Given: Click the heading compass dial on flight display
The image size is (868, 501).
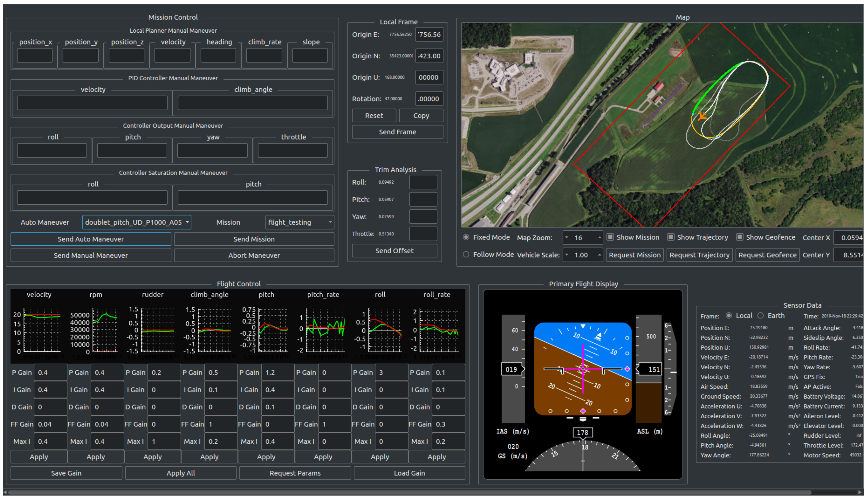Looking at the screenshot, I should tap(583, 458).
